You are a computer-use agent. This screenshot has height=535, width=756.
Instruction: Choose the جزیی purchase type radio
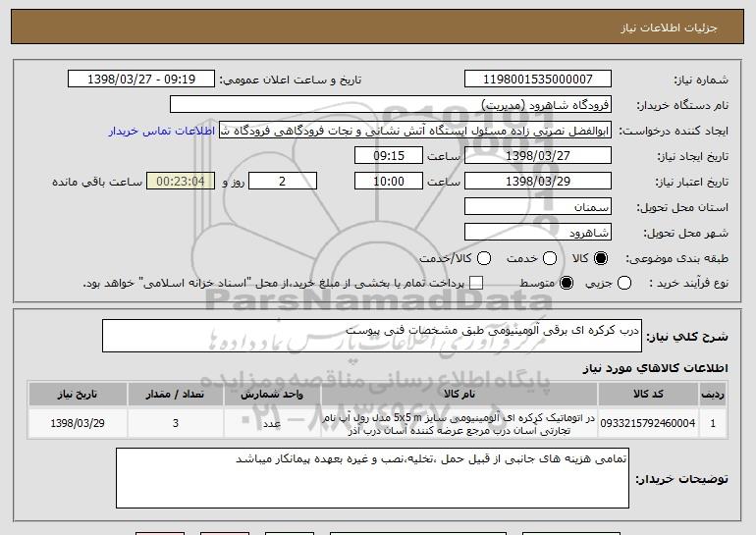(624, 284)
